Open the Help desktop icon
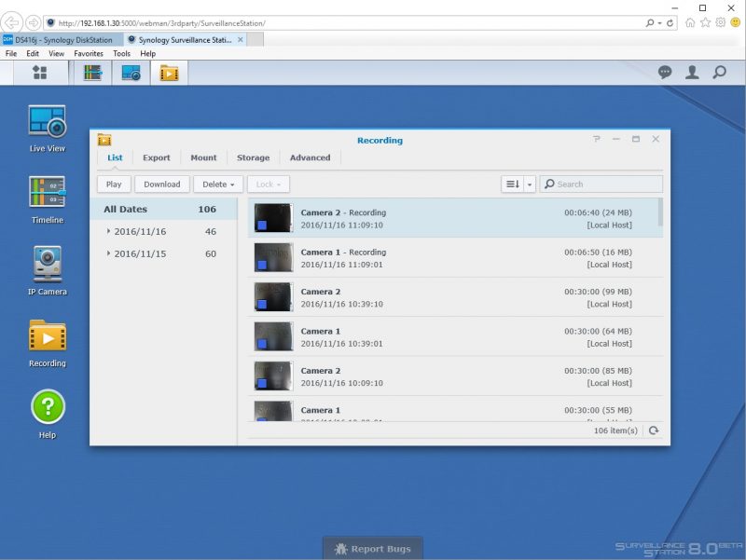Image resolution: width=746 pixels, height=560 pixels. point(47,407)
